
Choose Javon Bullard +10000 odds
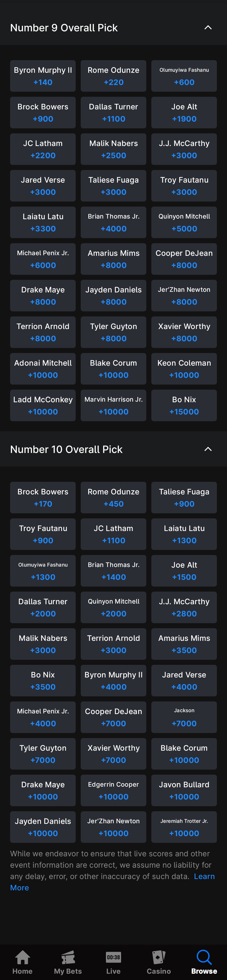(184, 790)
